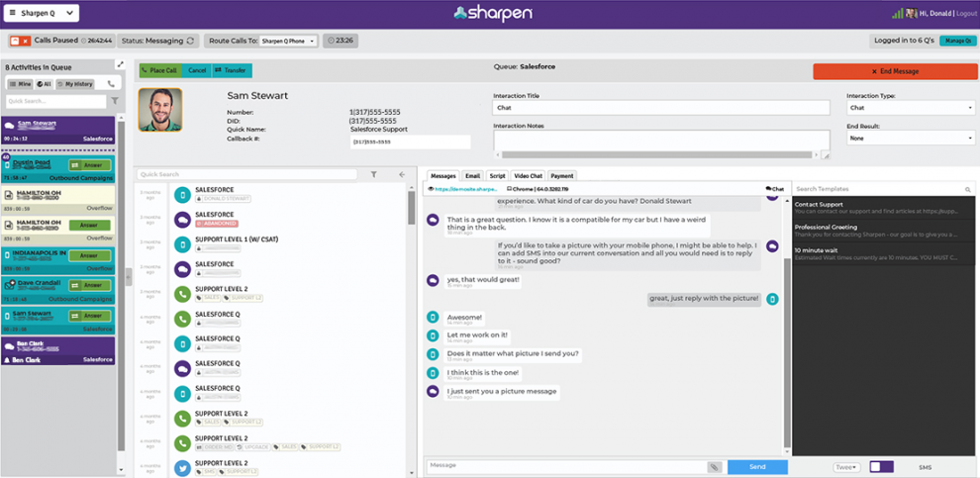This screenshot has height=478, width=980.
Task: Open the Interaction Type dropdown
Action: click(x=911, y=108)
